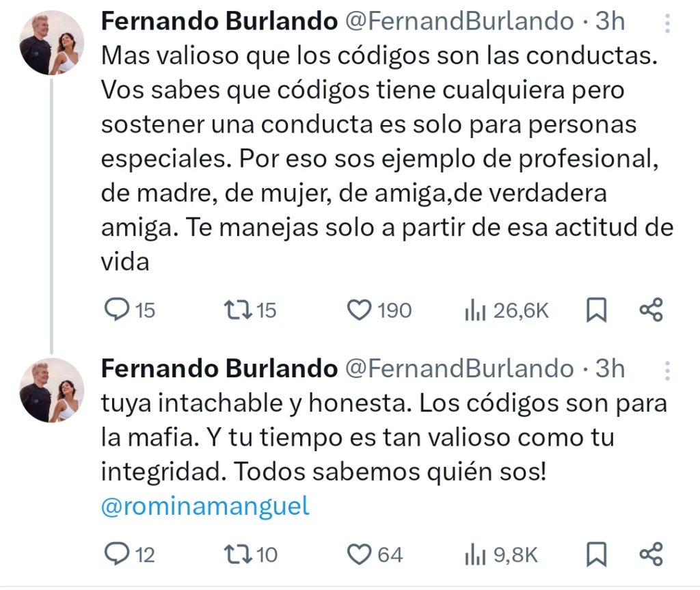Bookmark the second tweet mentioning @rominamanguel

[x=597, y=554]
